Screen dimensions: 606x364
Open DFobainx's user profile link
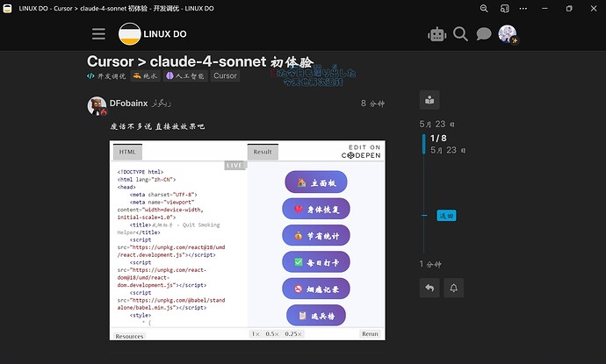pyautogui.click(x=128, y=103)
